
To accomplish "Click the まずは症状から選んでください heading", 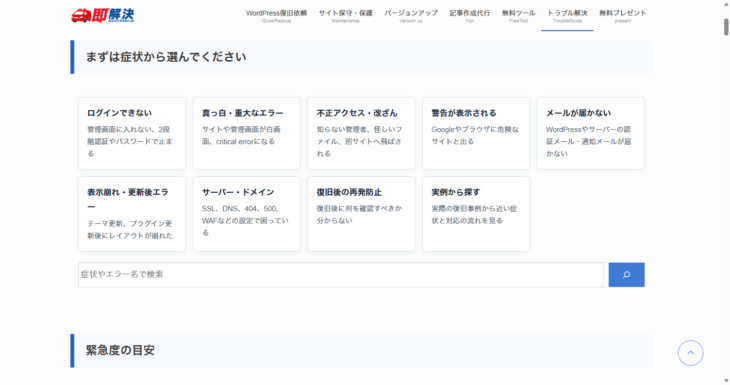I will pyautogui.click(x=166, y=57).
